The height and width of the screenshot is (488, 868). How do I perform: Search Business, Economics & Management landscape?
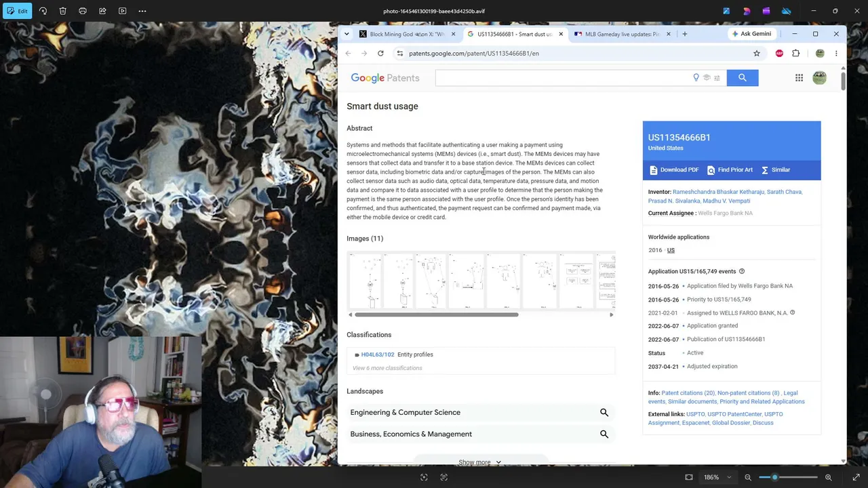(x=604, y=434)
